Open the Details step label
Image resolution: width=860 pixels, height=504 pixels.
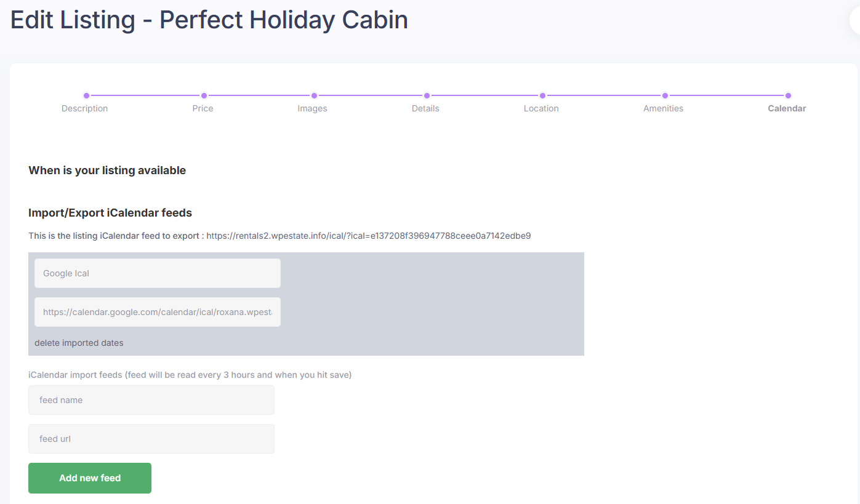pos(425,108)
